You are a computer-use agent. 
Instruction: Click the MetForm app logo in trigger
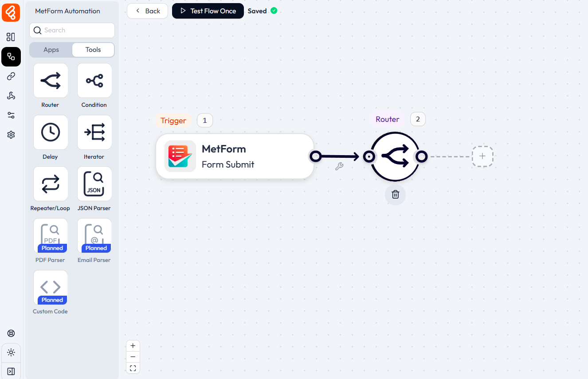[180, 156]
